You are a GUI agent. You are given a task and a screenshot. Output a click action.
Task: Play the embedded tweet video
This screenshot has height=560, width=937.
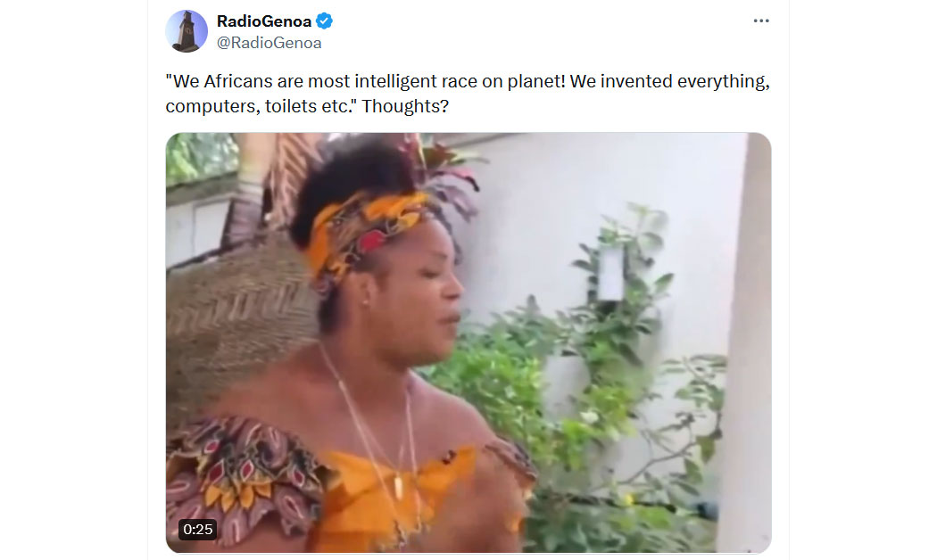(x=468, y=342)
